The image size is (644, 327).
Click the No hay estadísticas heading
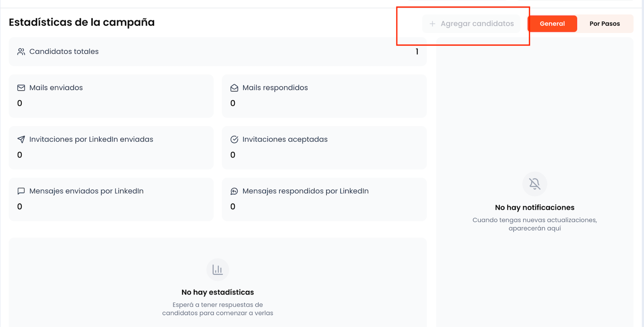point(218,292)
